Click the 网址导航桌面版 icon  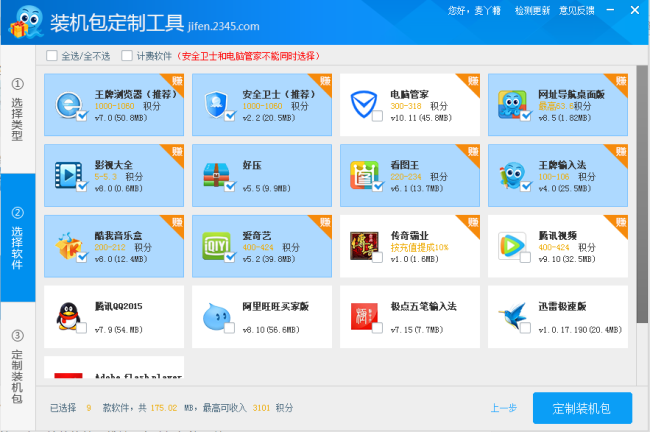512,104
